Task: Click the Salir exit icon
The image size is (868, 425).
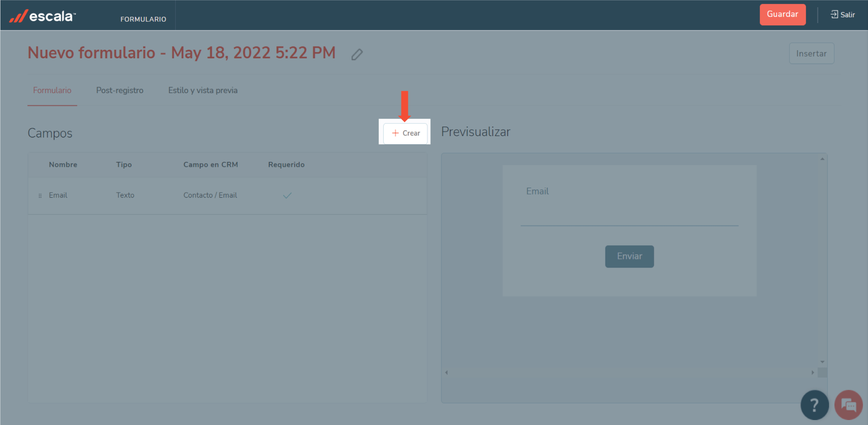Action: click(x=834, y=14)
